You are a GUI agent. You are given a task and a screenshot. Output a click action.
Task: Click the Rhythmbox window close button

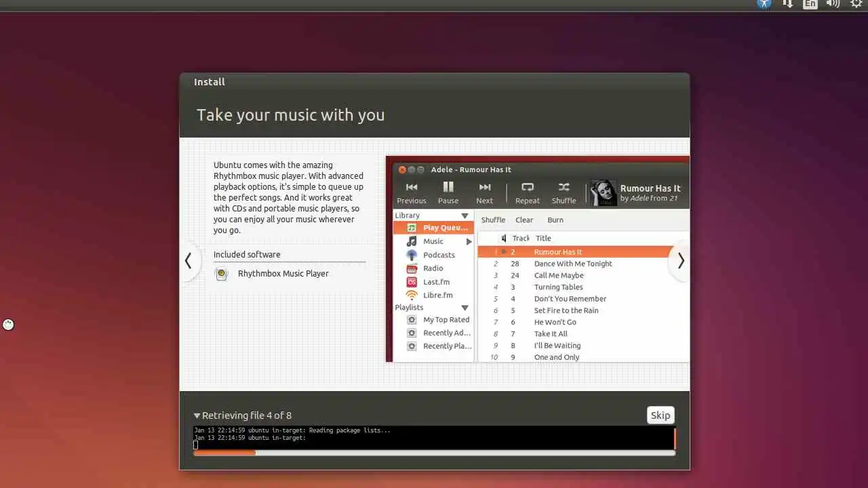[x=402, y=169]
